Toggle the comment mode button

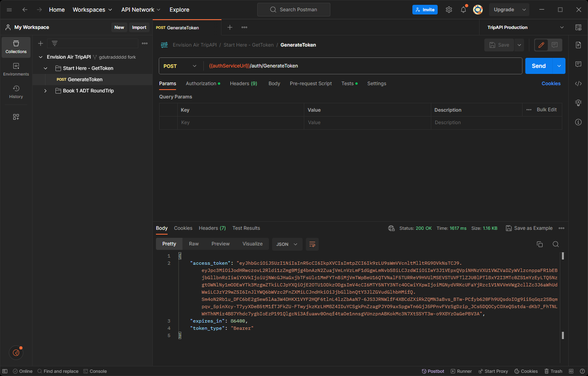pos(555,45)
